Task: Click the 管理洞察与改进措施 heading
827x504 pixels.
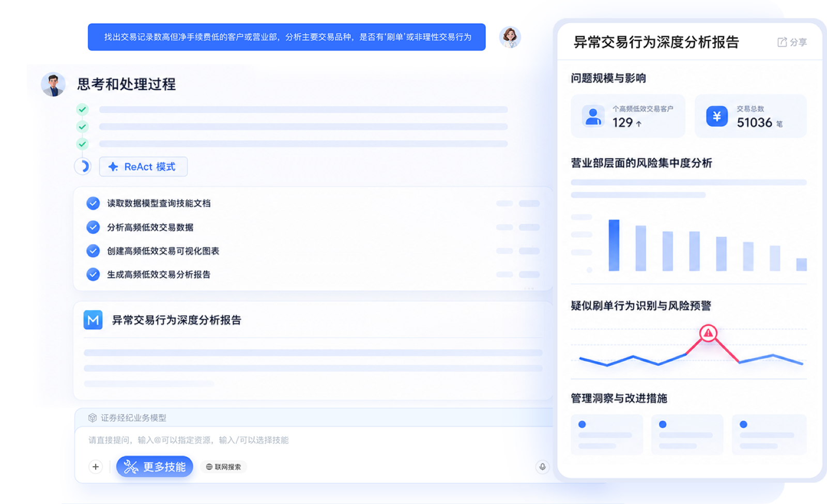Action: click(x=619, y=398)
